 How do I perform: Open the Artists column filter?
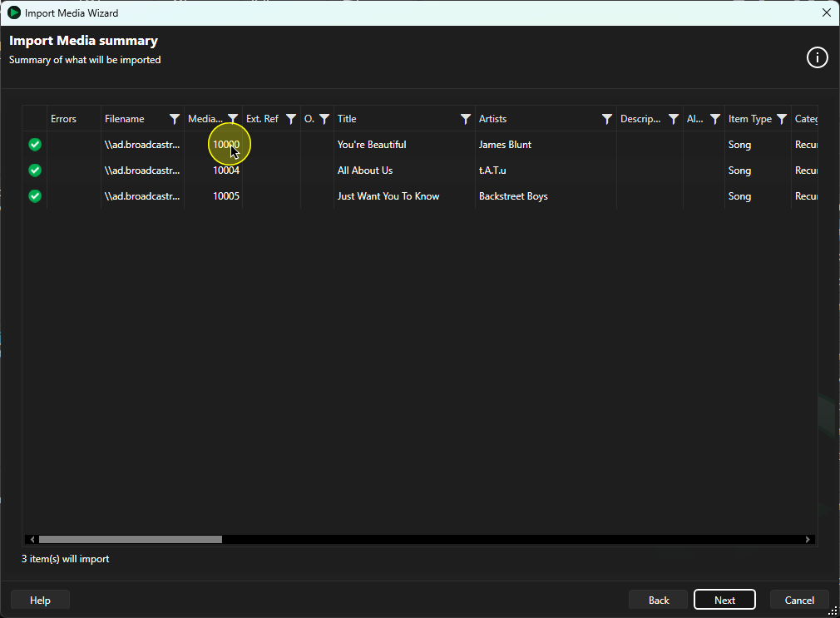[x=606, y=119]
